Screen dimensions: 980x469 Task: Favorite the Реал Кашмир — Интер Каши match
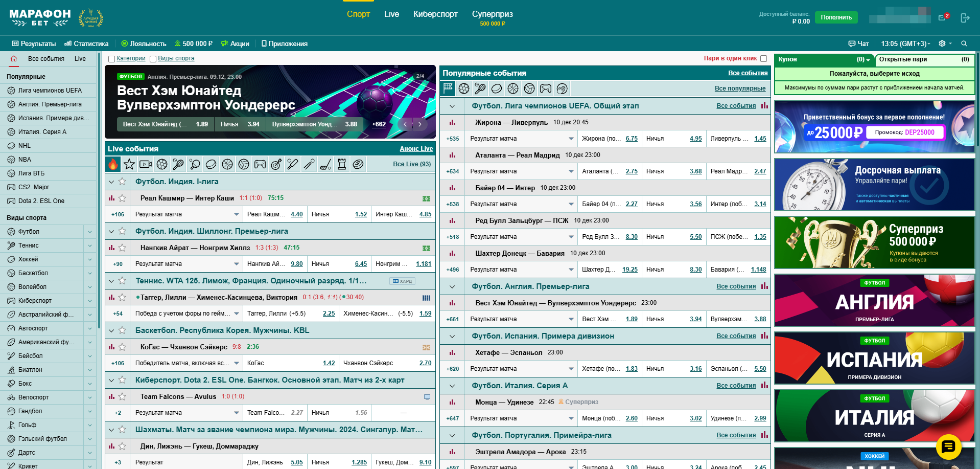(122, 198)
